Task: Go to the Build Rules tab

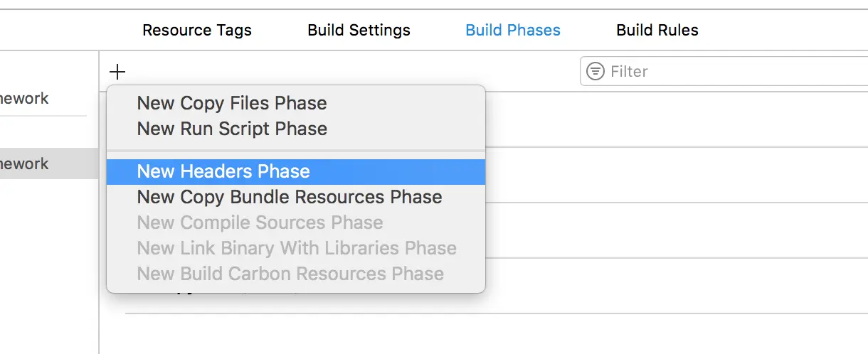Action: point(657,31)
